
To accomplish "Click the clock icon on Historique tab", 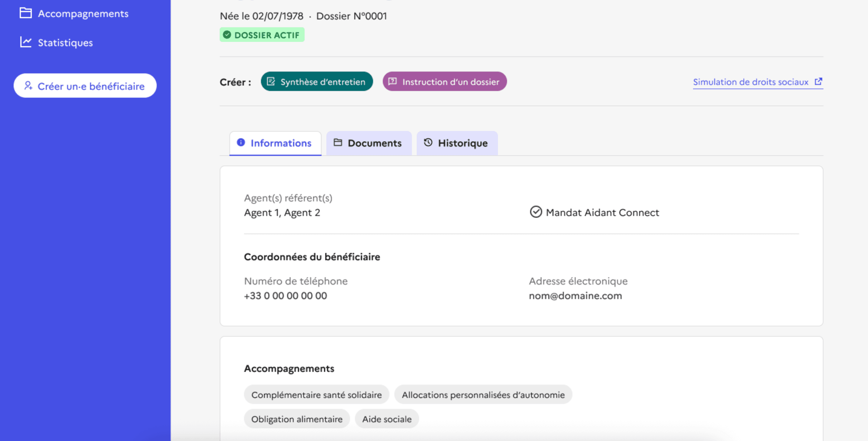I will click(x=428, y=142).
